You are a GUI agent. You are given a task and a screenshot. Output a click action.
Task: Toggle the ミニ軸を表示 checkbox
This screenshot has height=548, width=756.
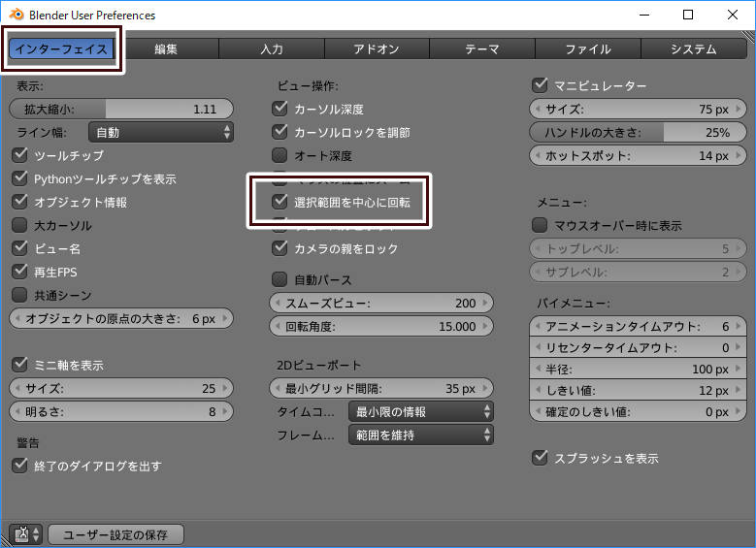point(19,365)
